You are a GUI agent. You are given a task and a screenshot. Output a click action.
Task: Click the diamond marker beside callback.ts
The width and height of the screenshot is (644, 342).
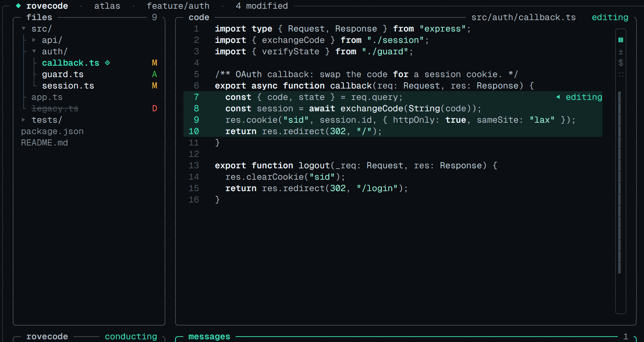pyautogui.click(x=107, y=63)
